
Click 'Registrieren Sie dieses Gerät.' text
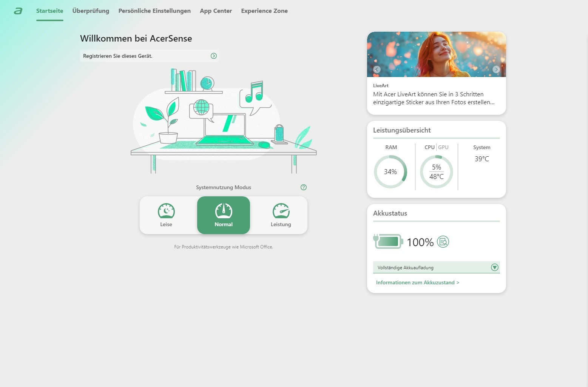coord(118,56)
